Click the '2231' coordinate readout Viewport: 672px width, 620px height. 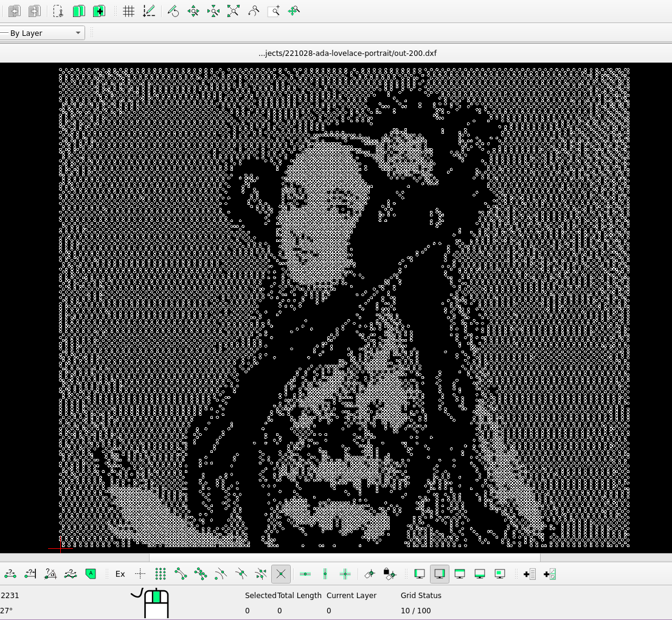pyautogui.click(x=10, y=595)
